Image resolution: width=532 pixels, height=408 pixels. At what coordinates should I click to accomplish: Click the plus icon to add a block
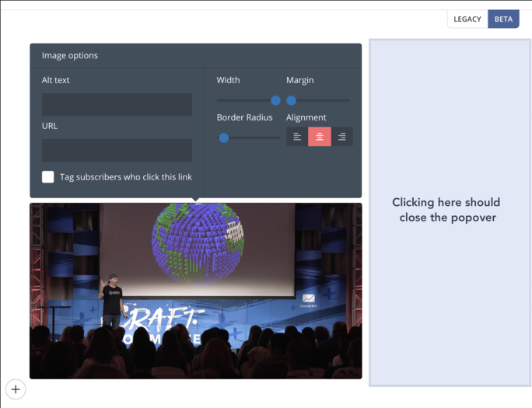click(16, 389)
